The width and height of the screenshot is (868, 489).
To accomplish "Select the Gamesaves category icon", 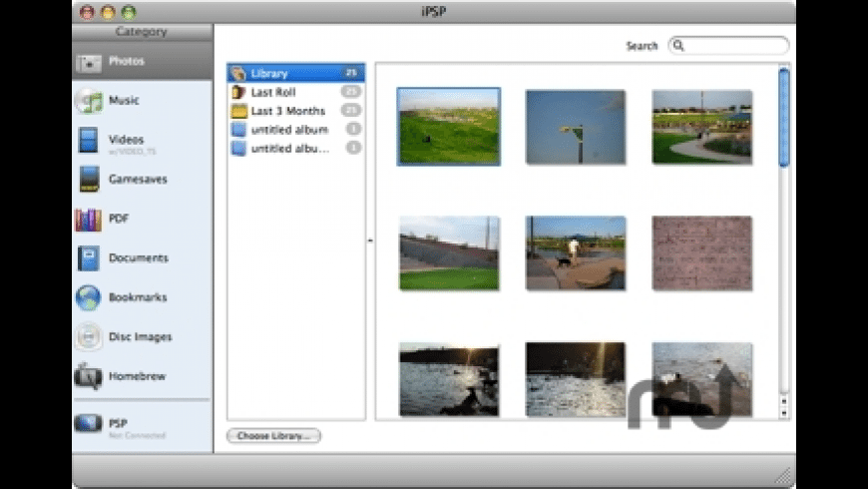I will [90, 180].
